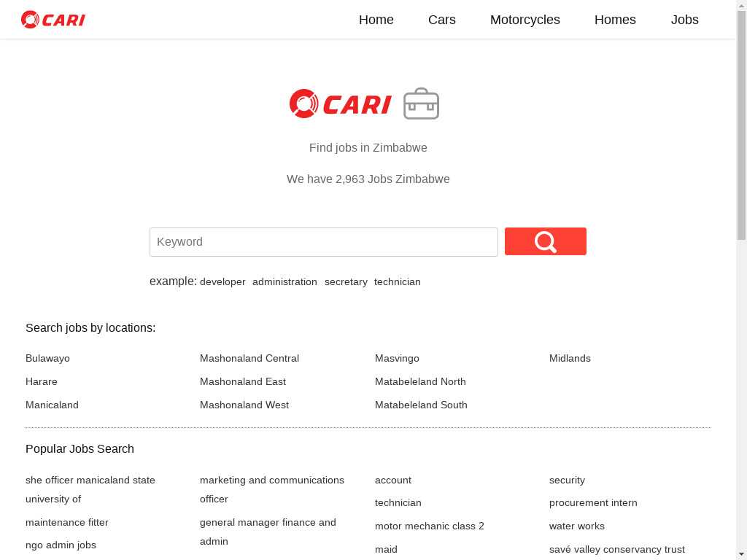
Task: Open Mashonaland West jobs
Action: (244, 405)
